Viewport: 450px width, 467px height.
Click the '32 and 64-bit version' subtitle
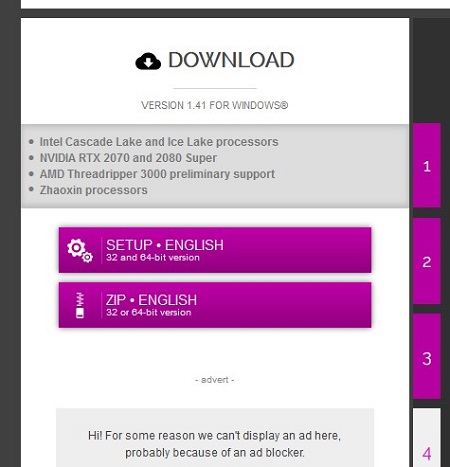pos(153,258)
